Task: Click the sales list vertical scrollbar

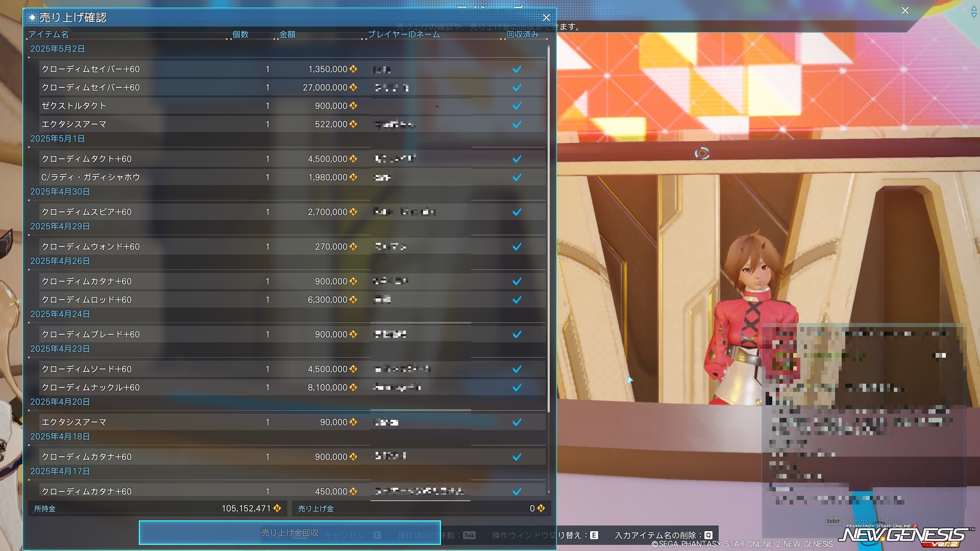Action: click(549, 230)
